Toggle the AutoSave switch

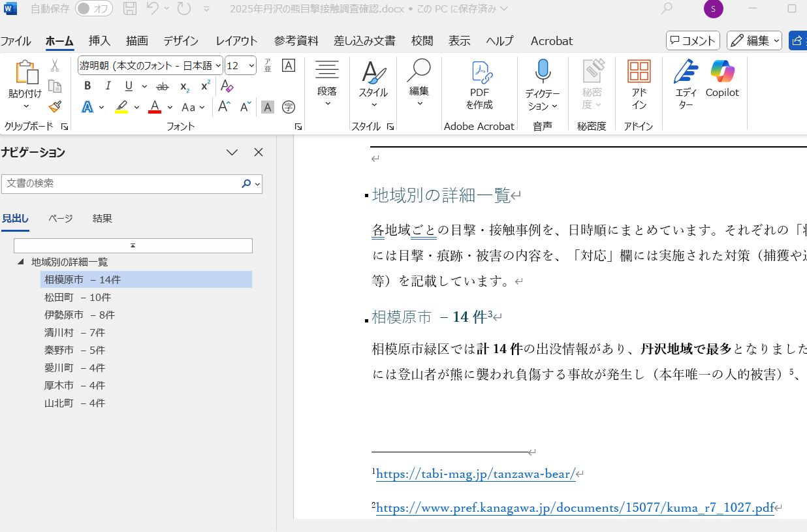pos(93,8)
